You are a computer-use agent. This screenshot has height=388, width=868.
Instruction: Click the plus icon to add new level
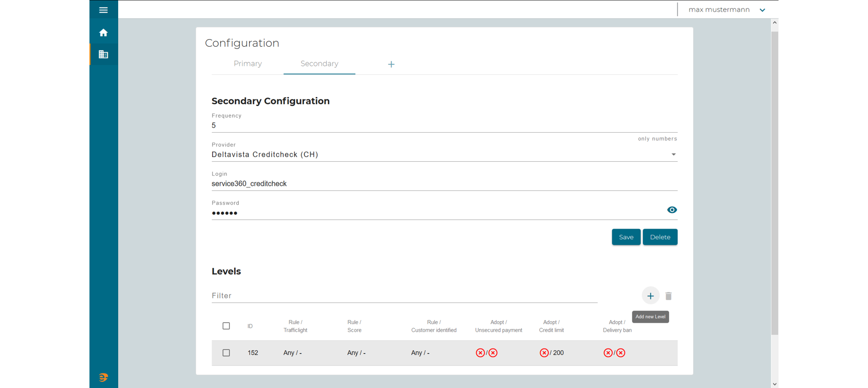[x=650, y=296]
